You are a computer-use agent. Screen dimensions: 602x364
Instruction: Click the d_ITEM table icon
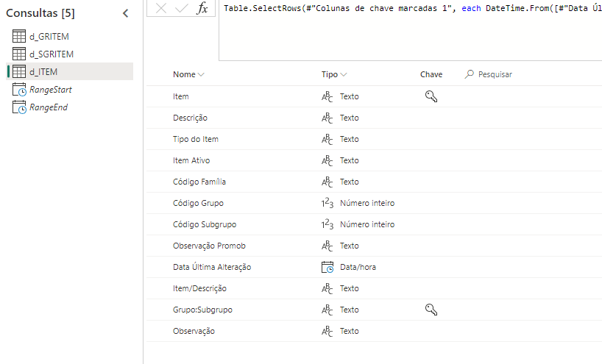tap(19, 72)
